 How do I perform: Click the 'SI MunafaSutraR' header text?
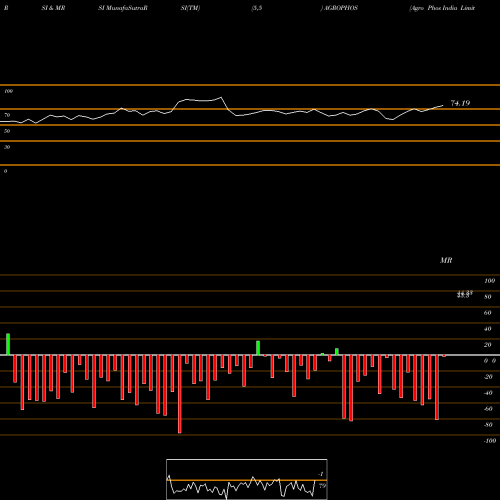point(123,8)
